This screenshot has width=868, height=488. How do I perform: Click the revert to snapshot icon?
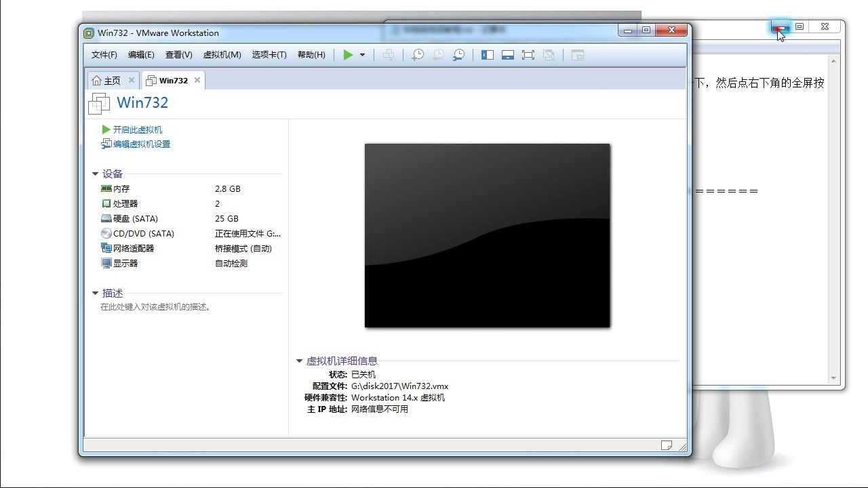[x=439, y=55]
